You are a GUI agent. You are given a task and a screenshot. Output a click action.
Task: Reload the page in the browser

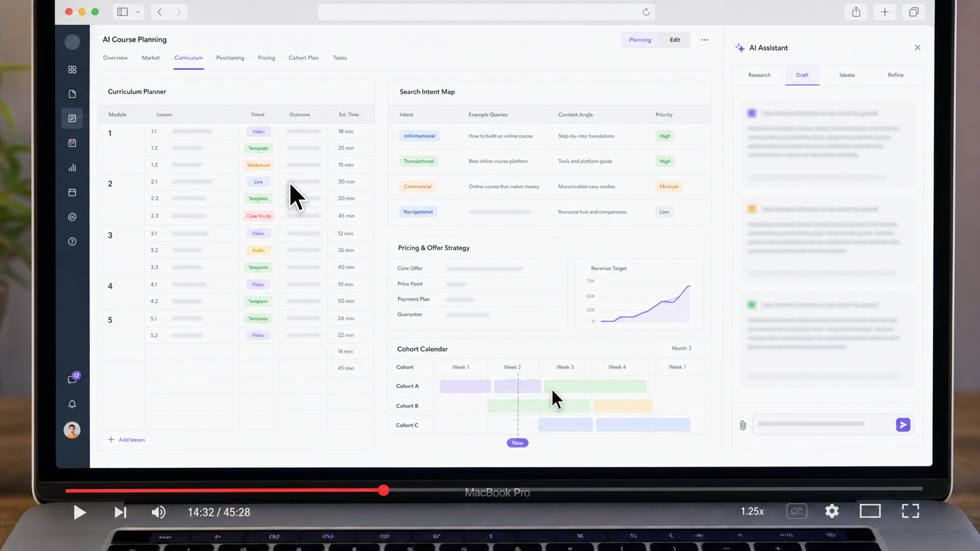pyautogui.click(x=646, y=12)
